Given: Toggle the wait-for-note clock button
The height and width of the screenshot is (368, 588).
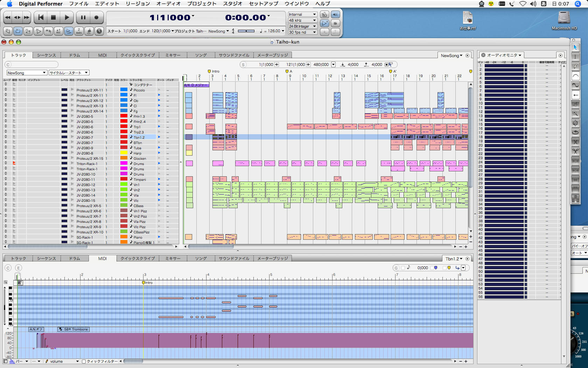Looking at the screenshot, I should coord(99,31).
